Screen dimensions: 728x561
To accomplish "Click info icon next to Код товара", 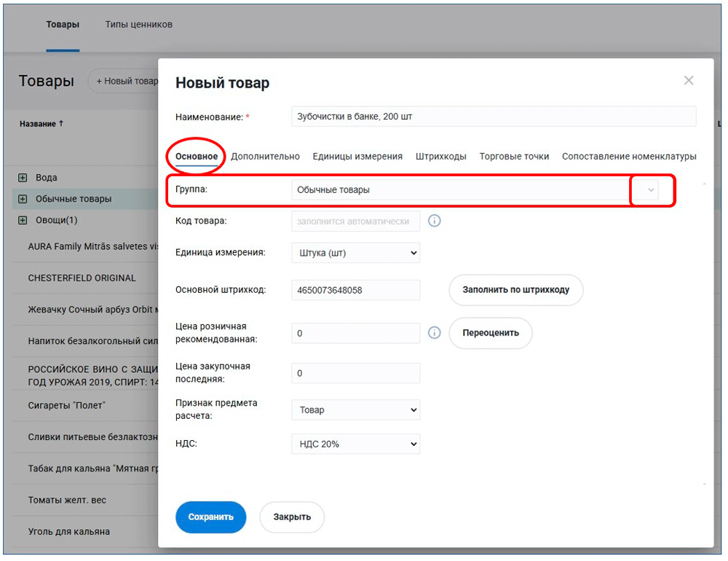I will [435, 221].
